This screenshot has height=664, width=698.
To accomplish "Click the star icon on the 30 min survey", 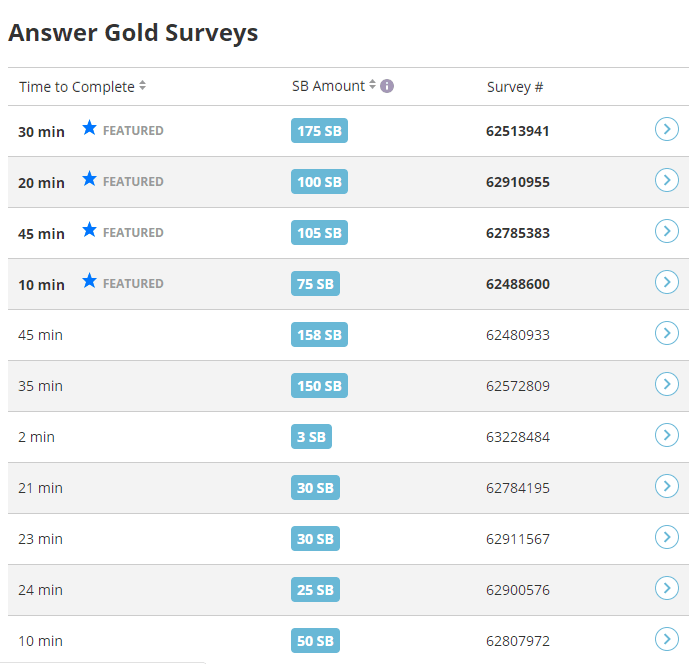I will (x=89, y=128).
